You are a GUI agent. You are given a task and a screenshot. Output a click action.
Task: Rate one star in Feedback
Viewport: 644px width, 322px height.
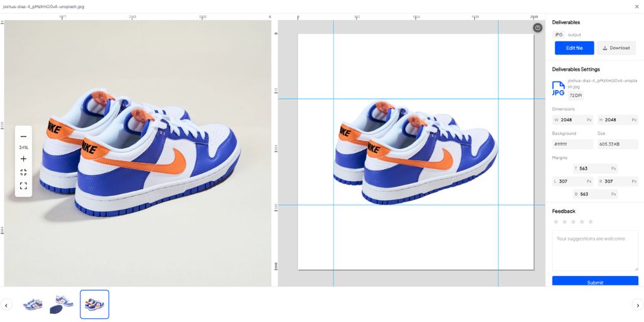(556, 222)
